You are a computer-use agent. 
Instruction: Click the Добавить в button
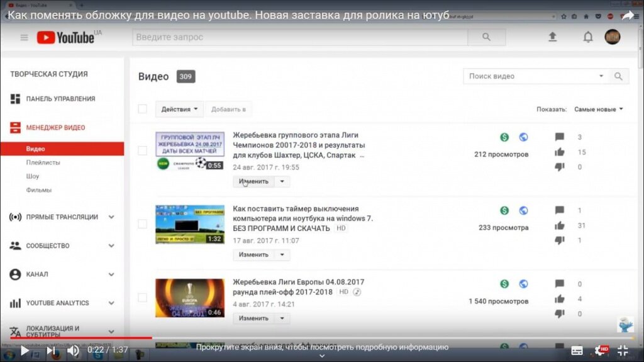[x=228, y=109]
